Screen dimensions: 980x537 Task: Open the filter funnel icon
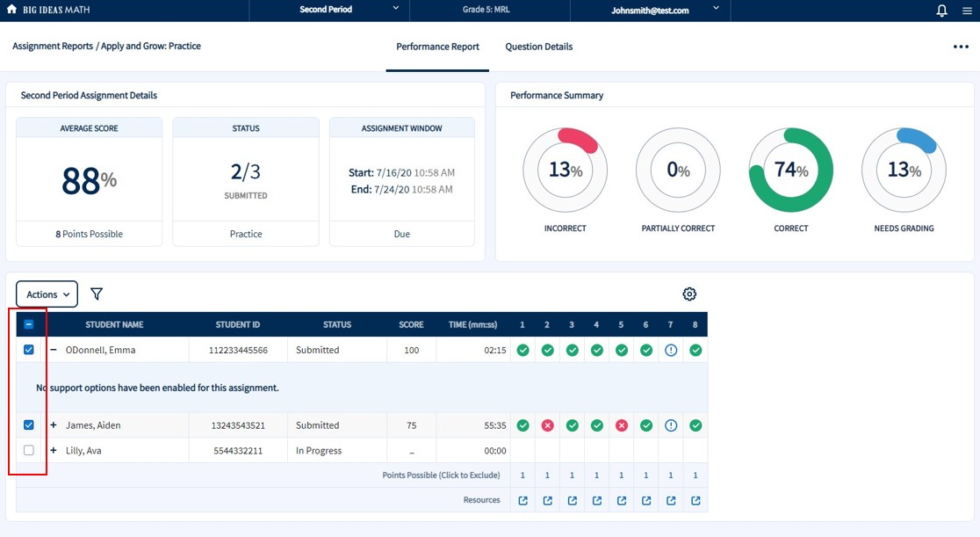[x=97, y=294]
